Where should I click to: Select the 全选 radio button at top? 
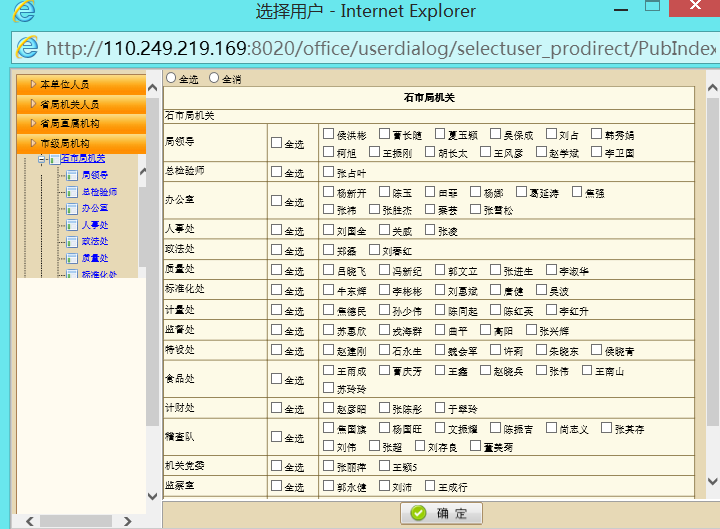pyautogui.click(x=171, y=78)
